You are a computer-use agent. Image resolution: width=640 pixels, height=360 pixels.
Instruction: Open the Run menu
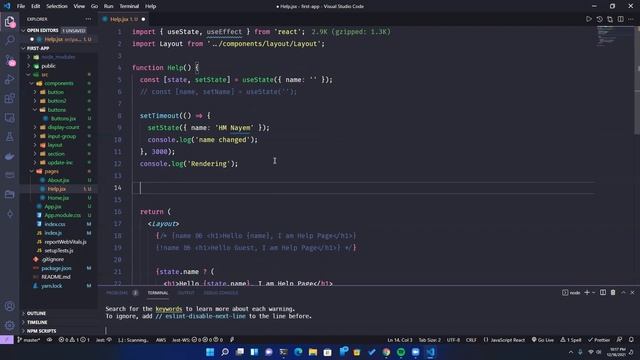click(x=108, y=6)
